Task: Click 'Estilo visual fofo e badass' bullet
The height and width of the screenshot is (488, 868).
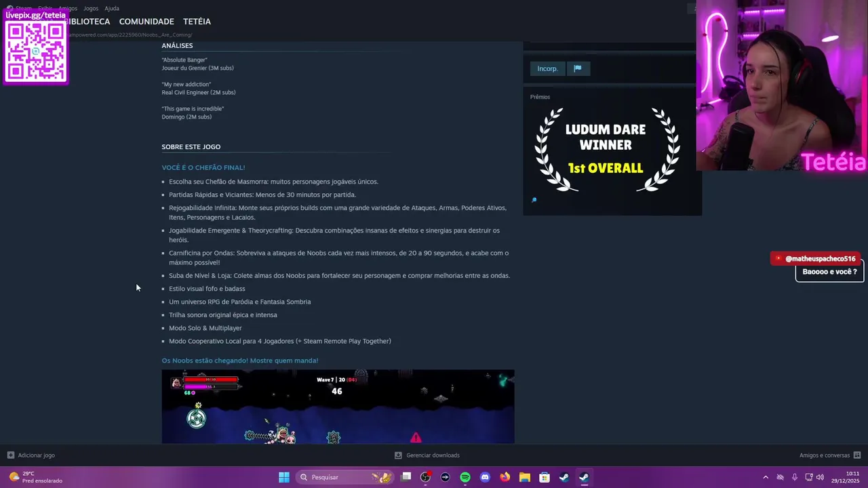Action: tap(207, 289)
